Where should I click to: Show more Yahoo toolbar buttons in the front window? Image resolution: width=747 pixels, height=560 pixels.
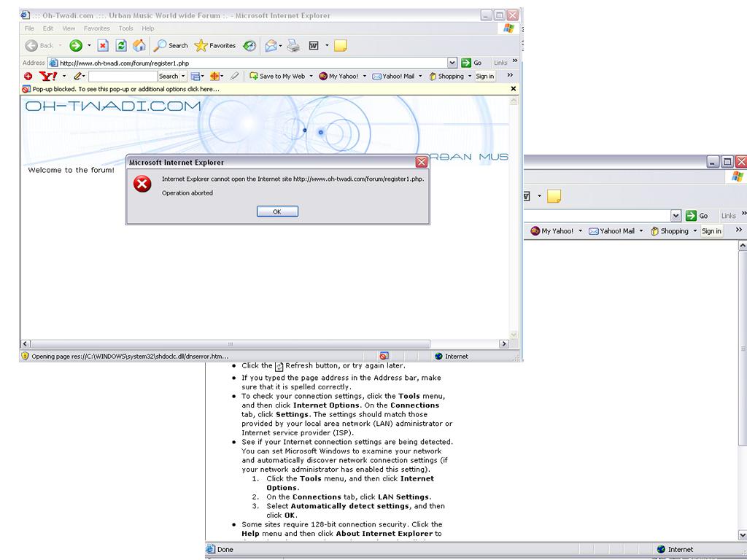(x=510, y=75)
